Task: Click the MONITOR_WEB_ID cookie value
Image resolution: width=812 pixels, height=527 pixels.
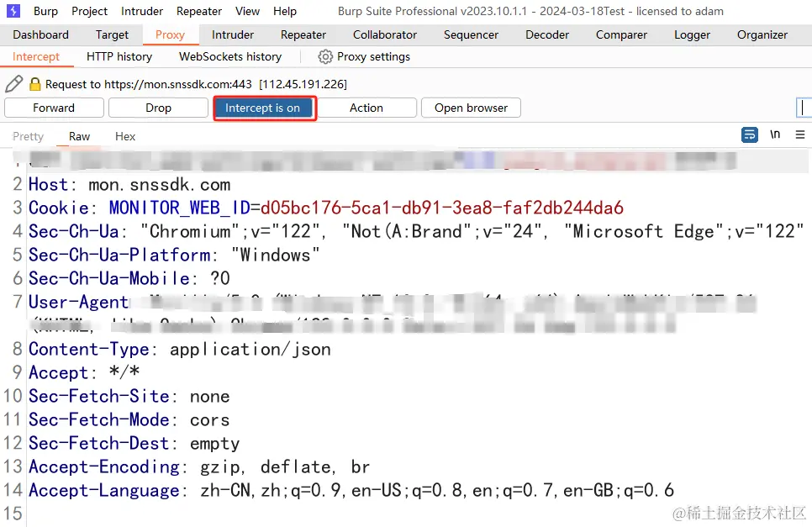Action: click(442, 208)
